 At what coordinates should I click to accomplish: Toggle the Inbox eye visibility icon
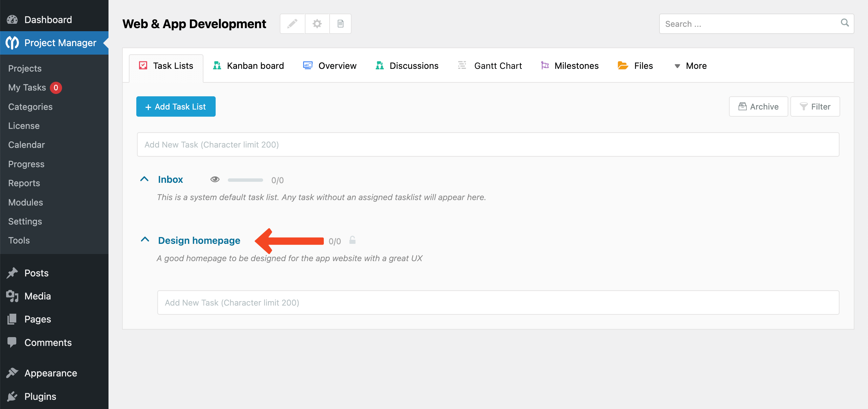(215, 179)
